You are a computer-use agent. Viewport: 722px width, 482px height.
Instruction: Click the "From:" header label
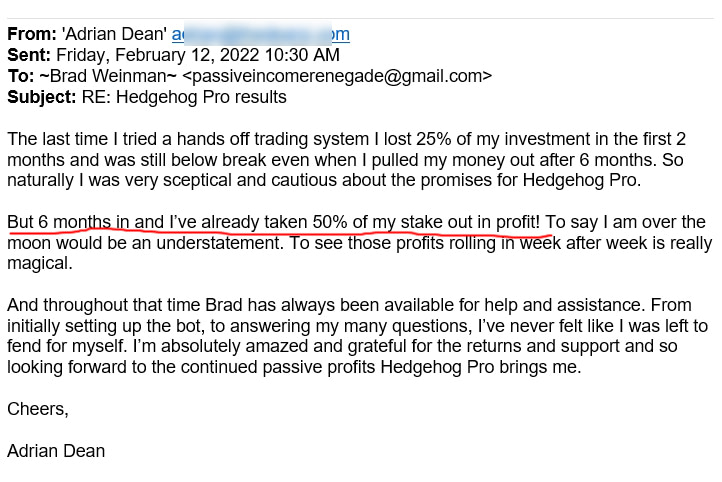click(x=30, y=34)
